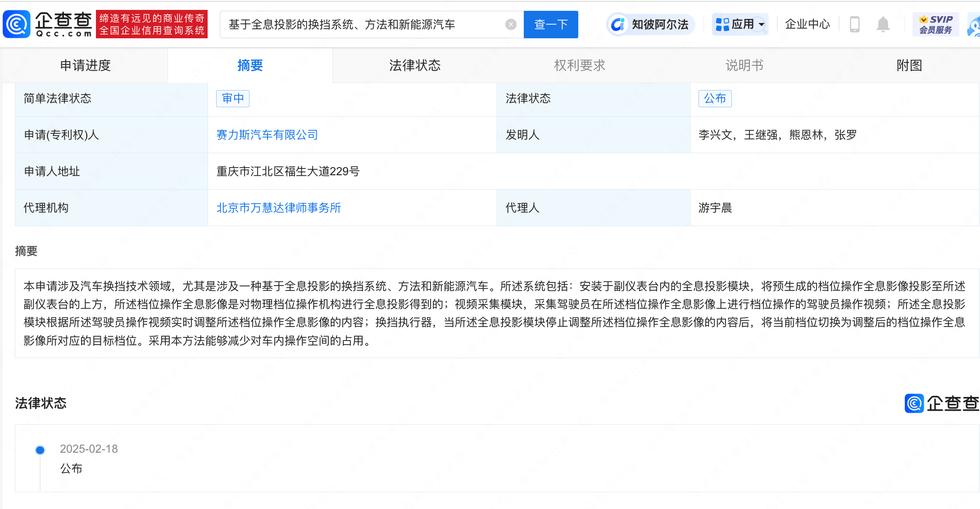Clear the search box with the X icon
This screenshot has width=980, height=509.
coord(511,24)
